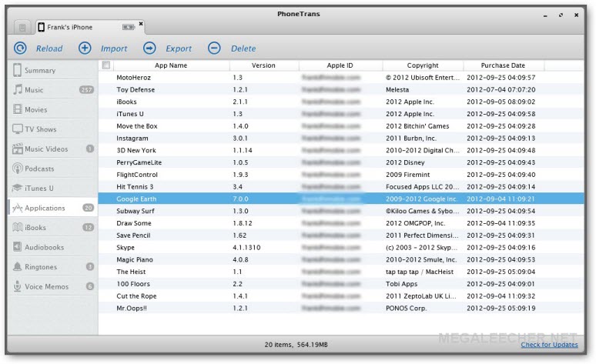This screenshot has height=364, width=596.
Task: Tick the select-all checkbox in table header
Action: 106,65
